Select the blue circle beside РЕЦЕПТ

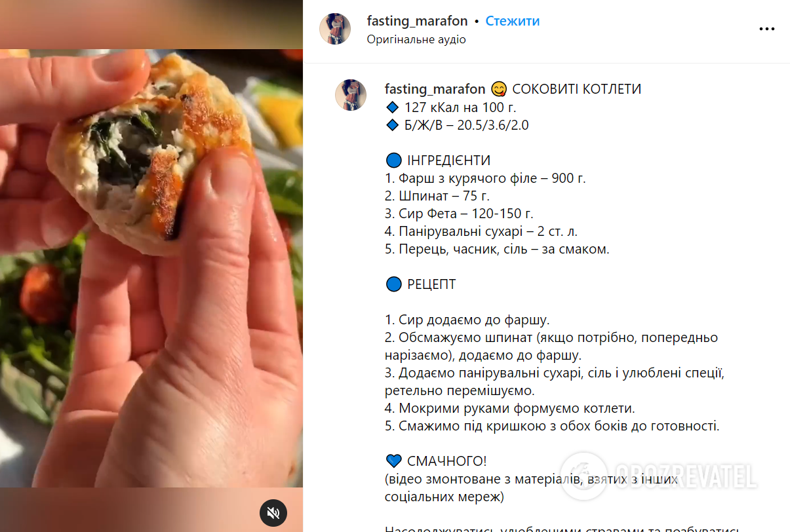point(393,284)
